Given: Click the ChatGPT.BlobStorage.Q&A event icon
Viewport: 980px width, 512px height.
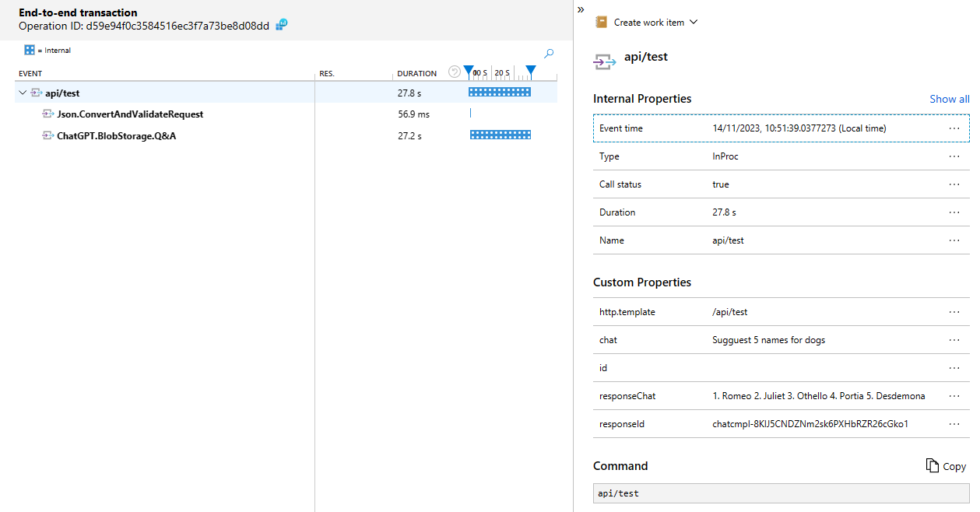Looking at the screenshot, I should point(47,136).
